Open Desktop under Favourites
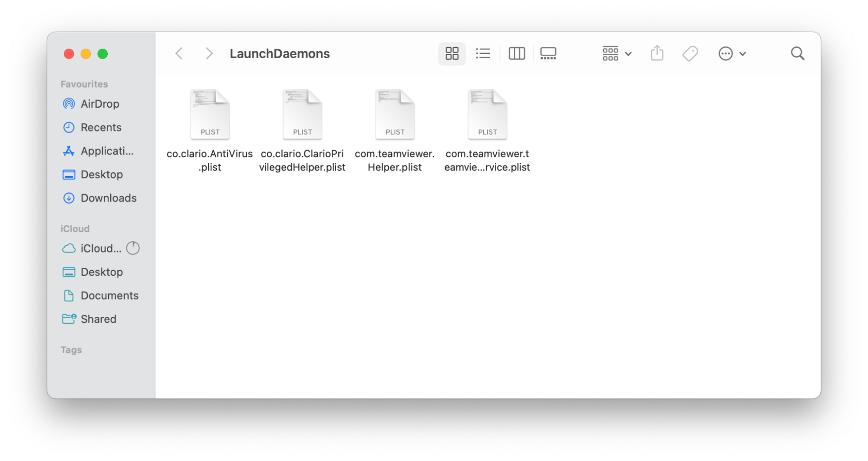Screen dimensions: 868x461 tap(101, 174)
